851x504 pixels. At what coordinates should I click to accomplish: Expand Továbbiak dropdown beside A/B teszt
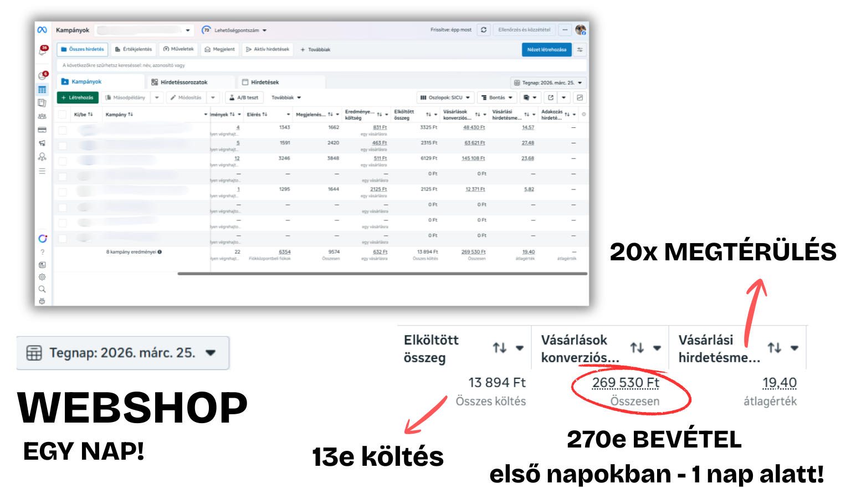point(286,97)
